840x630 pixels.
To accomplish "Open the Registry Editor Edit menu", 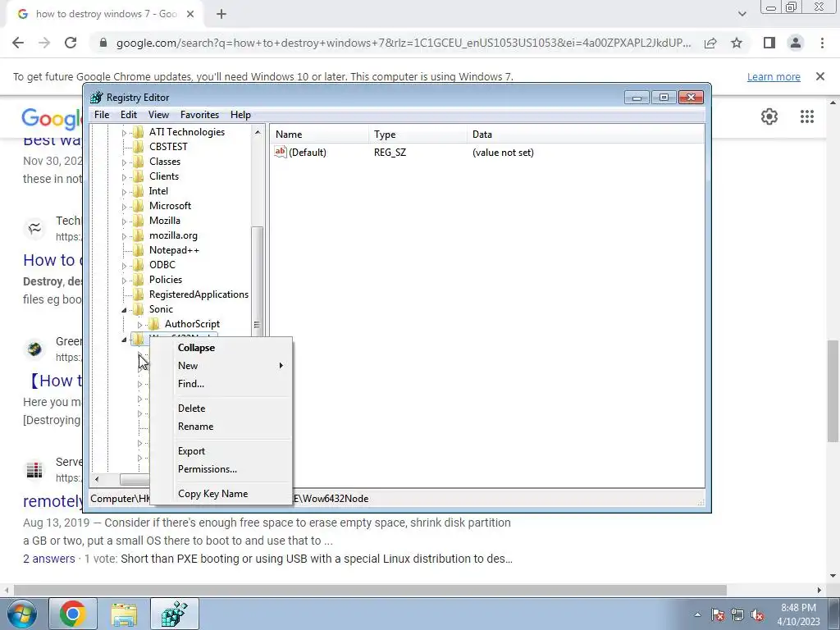I will tap(129, 115).
